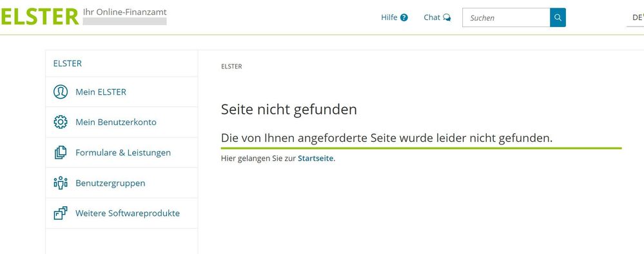Click the Hilfe question mark icon

click(x=404, y=17)
